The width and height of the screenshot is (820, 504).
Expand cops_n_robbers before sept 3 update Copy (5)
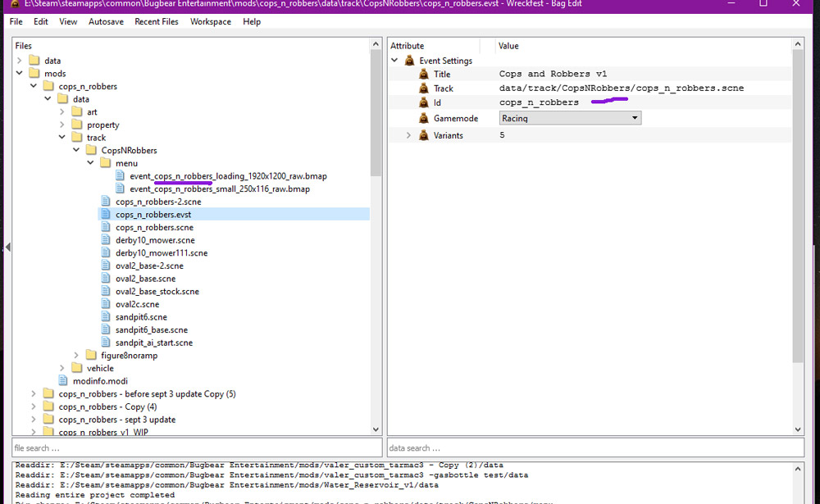[34, 393]
